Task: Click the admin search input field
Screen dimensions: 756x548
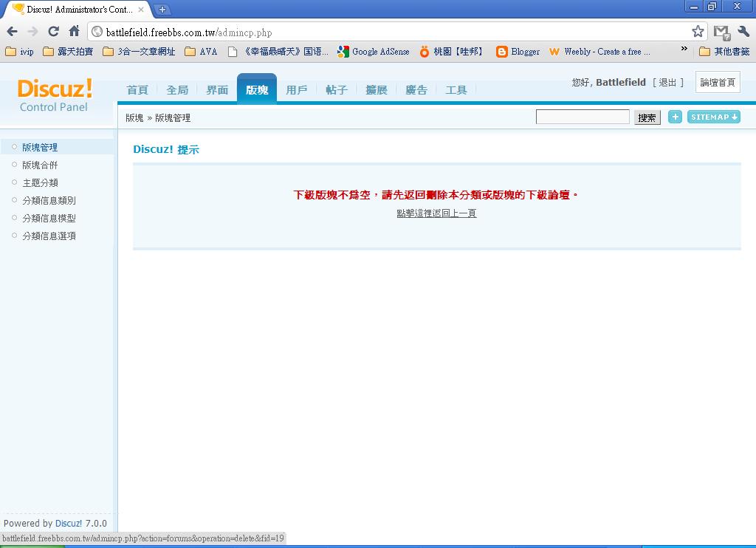Action: pos(583,117)
